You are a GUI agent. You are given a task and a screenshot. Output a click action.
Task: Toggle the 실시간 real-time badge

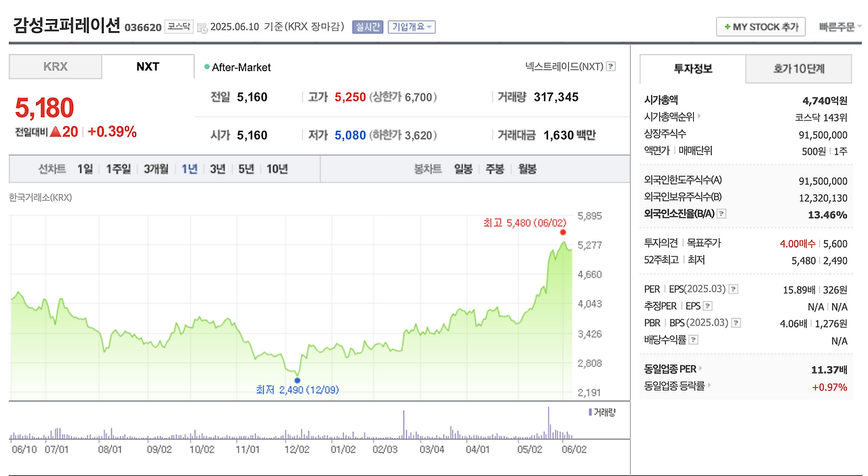click(367, 26)
